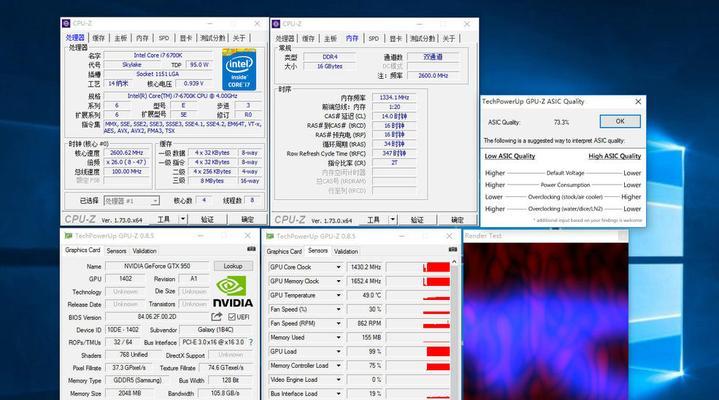The width and height of the screenshot is (719, 400).
Task: Click the BIOS version value 84.06.2F.00.2D
Action: coord(157,317)
